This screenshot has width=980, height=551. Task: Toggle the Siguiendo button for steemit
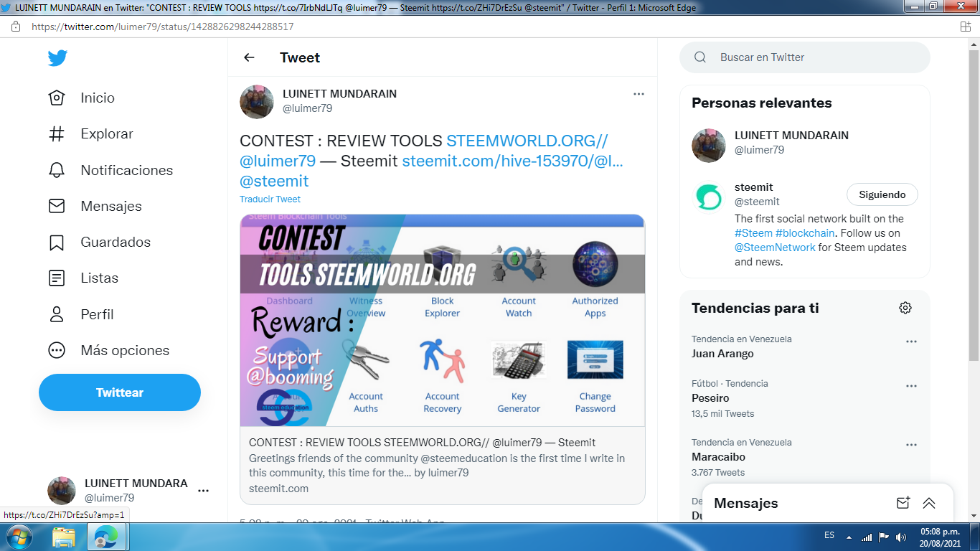(x=882, y=194)
